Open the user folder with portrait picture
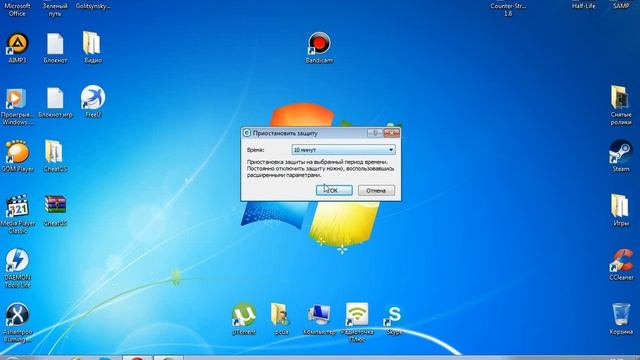 [x=280, y=315]
